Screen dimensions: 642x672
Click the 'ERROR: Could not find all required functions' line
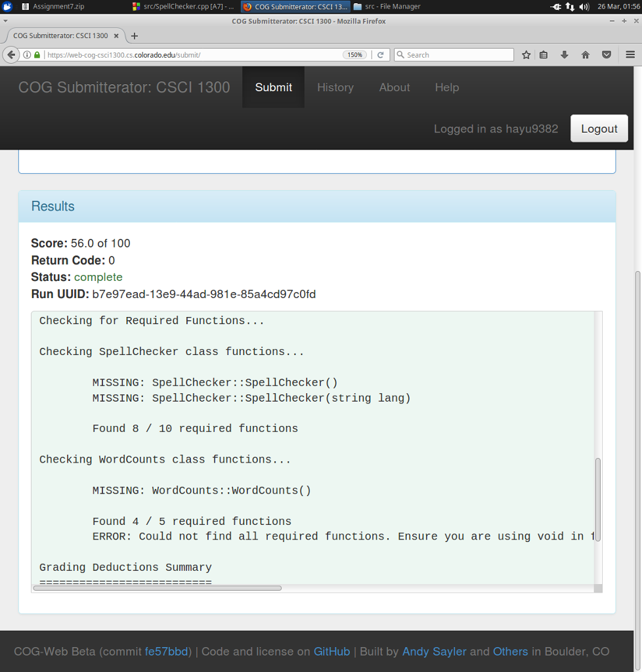[x=343, y=537]
